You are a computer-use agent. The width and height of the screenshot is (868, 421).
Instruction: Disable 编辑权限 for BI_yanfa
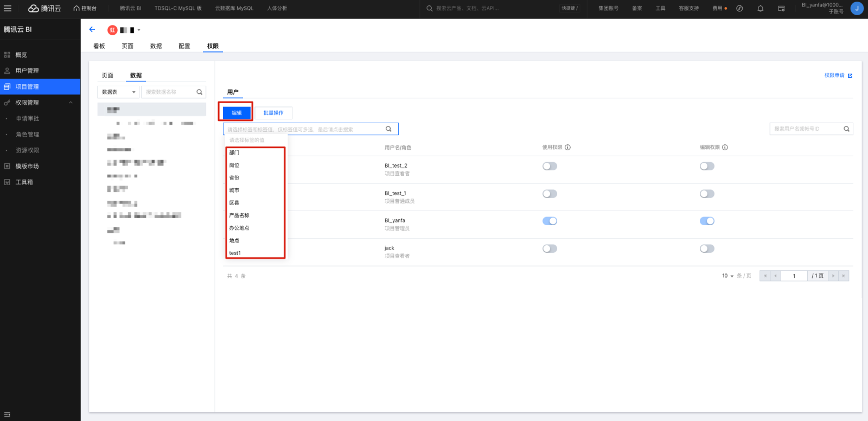[707, 221]
